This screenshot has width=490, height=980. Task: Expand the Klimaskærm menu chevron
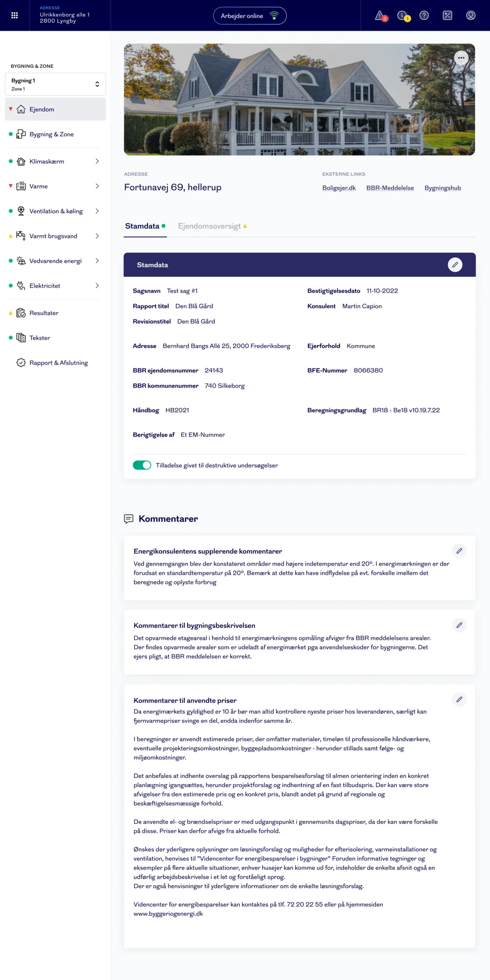click(x=97, y=161)
